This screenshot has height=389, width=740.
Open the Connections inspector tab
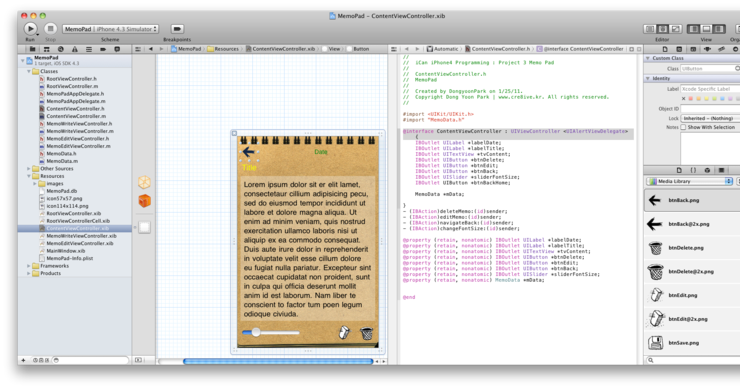pyautogui.click(x=735, y=49)
